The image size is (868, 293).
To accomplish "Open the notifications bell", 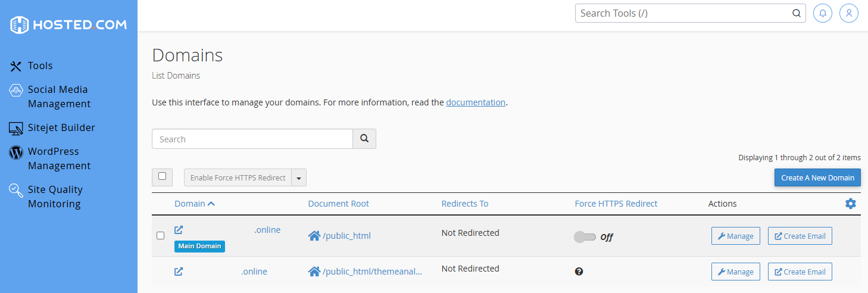I will pyautogui.click(x=822, y=13).
